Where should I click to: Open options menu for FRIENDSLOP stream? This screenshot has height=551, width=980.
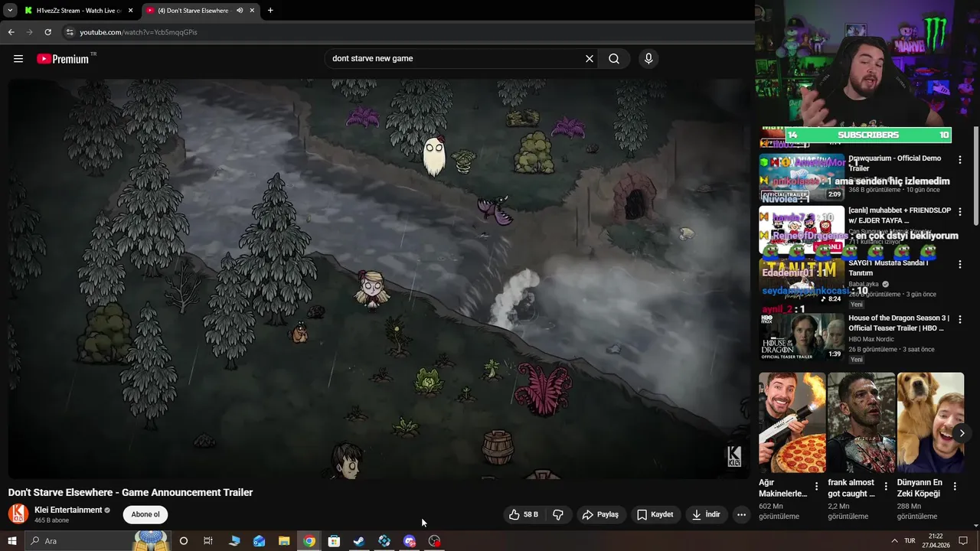(x=959, y=212)
